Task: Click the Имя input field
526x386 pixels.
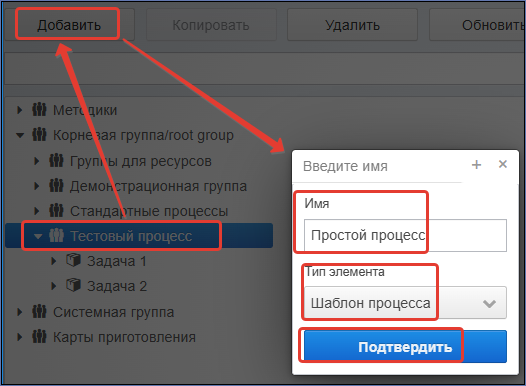Action: click(x=405, y=235)
